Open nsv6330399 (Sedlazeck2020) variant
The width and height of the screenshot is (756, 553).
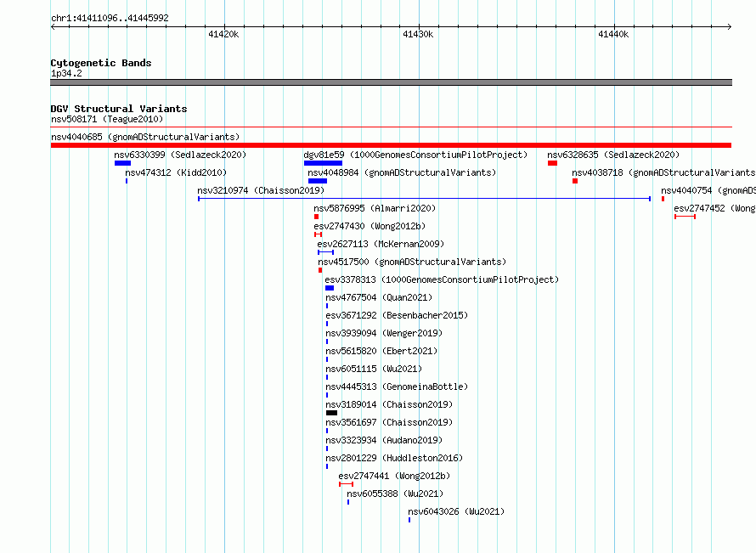(x=180, y=155)
